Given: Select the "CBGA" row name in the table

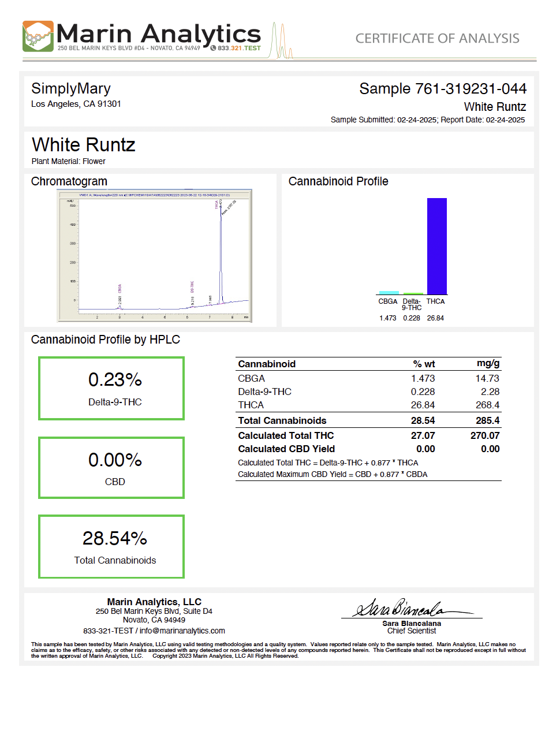Looking at the screenshot, I should pyautogui.click(x=251, y=378).
